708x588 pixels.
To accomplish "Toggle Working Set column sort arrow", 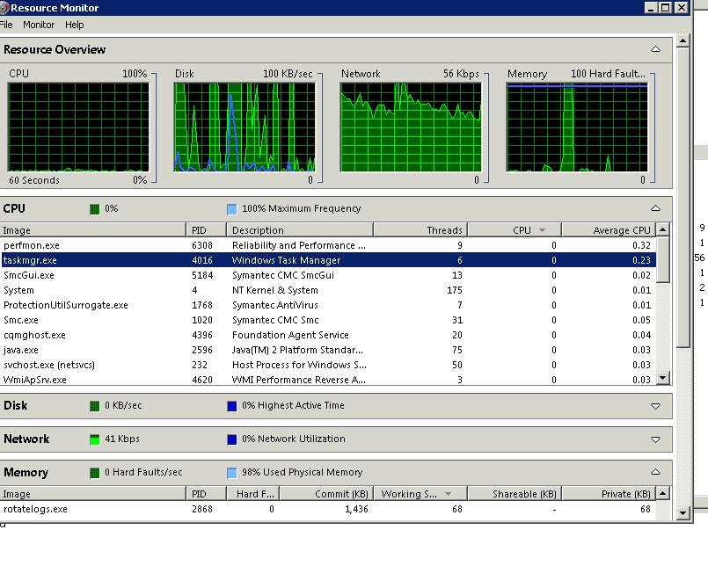I will [448, 494].
